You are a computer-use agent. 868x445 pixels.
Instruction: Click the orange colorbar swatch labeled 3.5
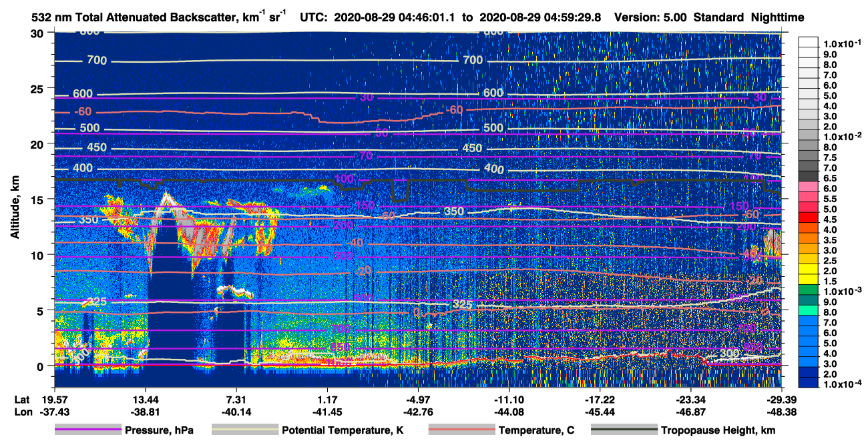pos(809,238)
